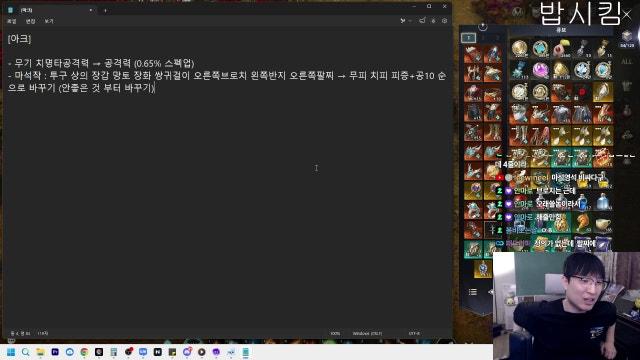Select the blue potion bottle inventory item
Viewport: 640px width, 360px height.
point(602,202)
